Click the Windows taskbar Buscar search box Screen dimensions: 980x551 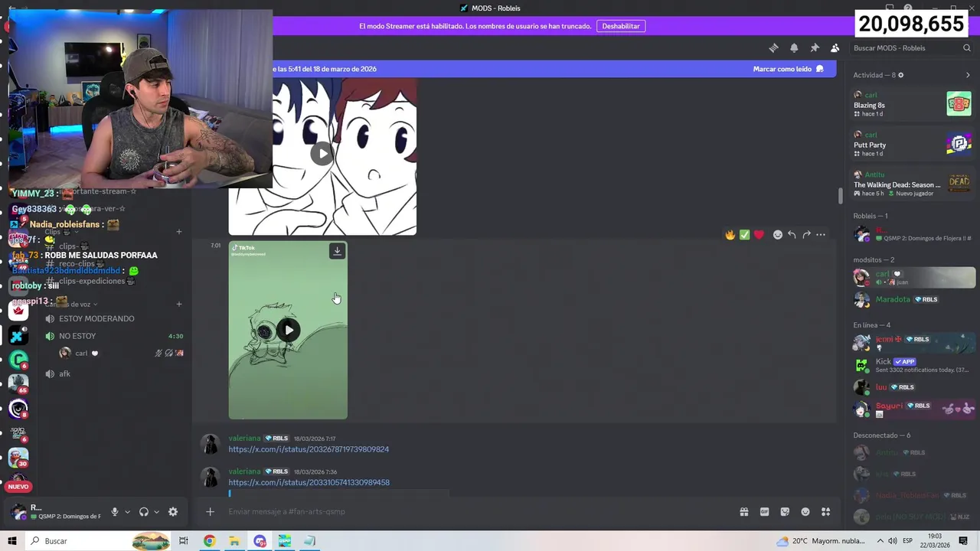[x=98, y=541]
